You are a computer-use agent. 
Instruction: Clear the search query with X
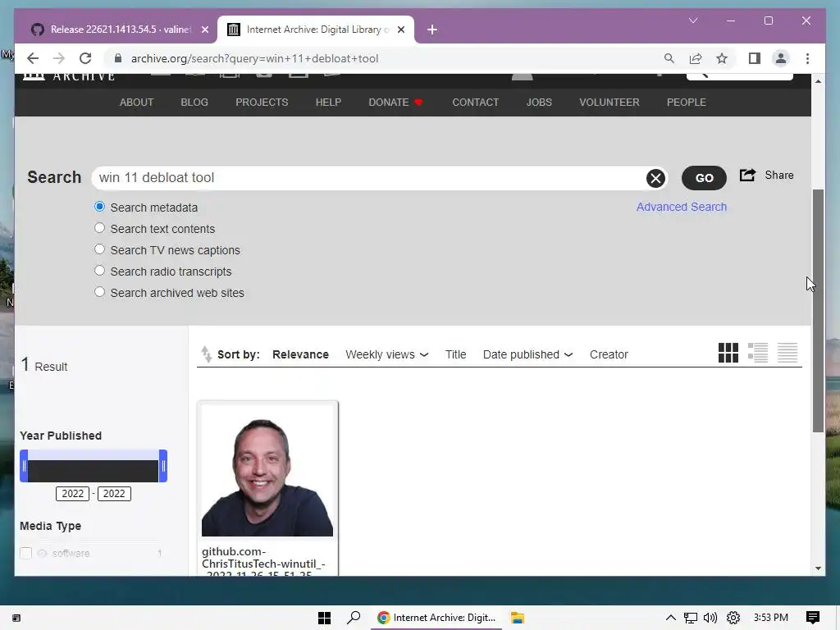655,178
